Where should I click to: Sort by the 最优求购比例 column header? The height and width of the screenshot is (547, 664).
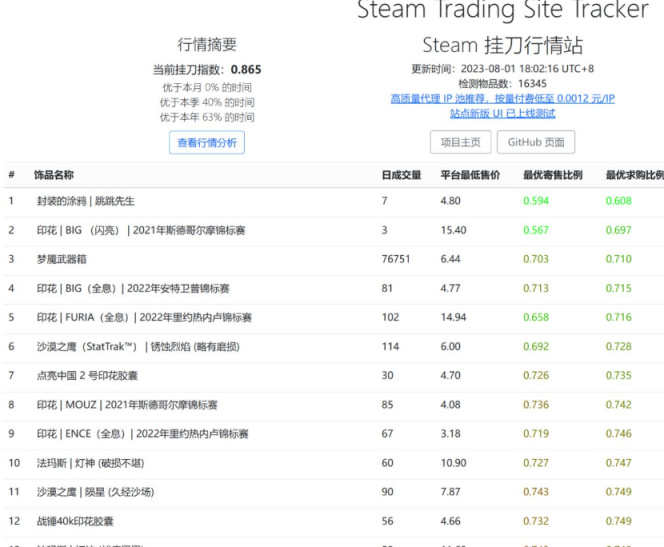635,175
